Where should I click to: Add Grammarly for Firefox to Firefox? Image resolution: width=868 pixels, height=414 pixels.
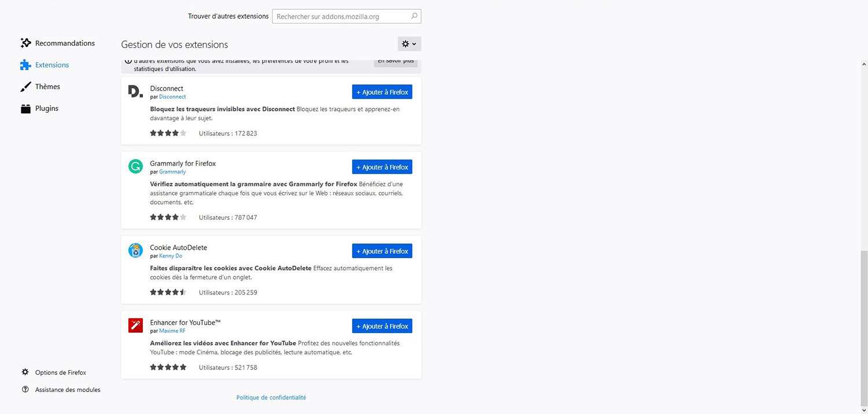tap(382, 167)
